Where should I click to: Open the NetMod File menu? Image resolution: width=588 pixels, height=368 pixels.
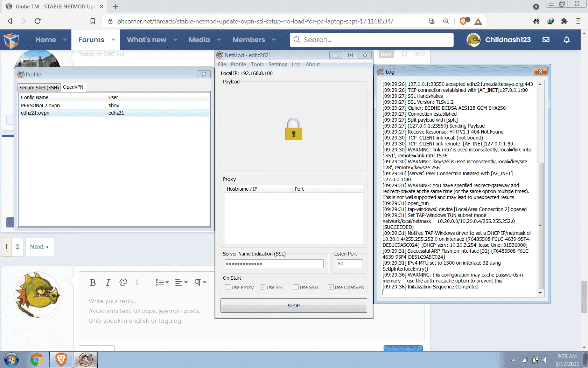click(x=222, y=64)
